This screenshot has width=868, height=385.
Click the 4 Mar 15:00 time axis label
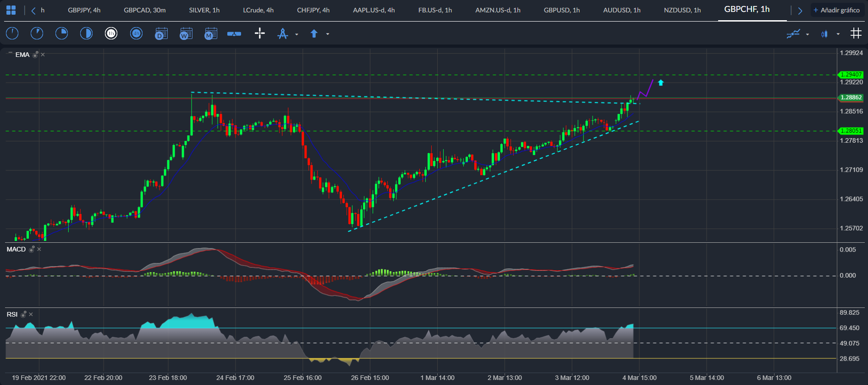[640, 378]
